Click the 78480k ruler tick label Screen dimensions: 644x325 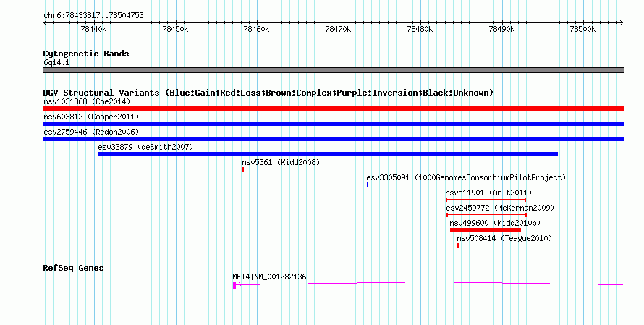[x=420, y=29]
